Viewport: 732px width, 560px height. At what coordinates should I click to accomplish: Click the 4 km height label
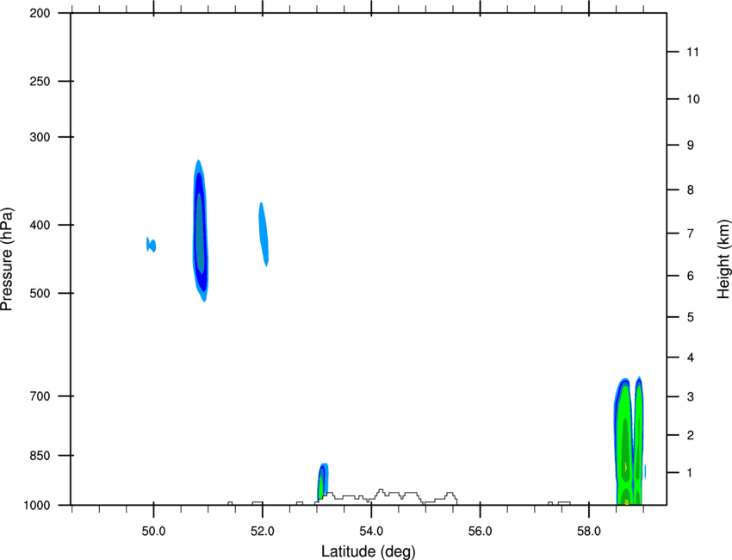691,358
